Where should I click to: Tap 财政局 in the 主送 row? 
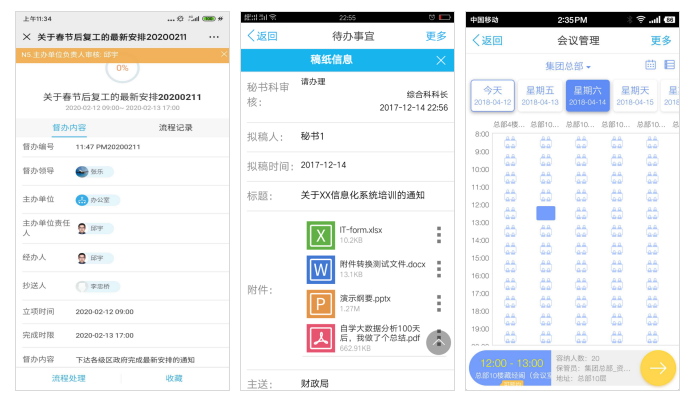pos(315,384)
